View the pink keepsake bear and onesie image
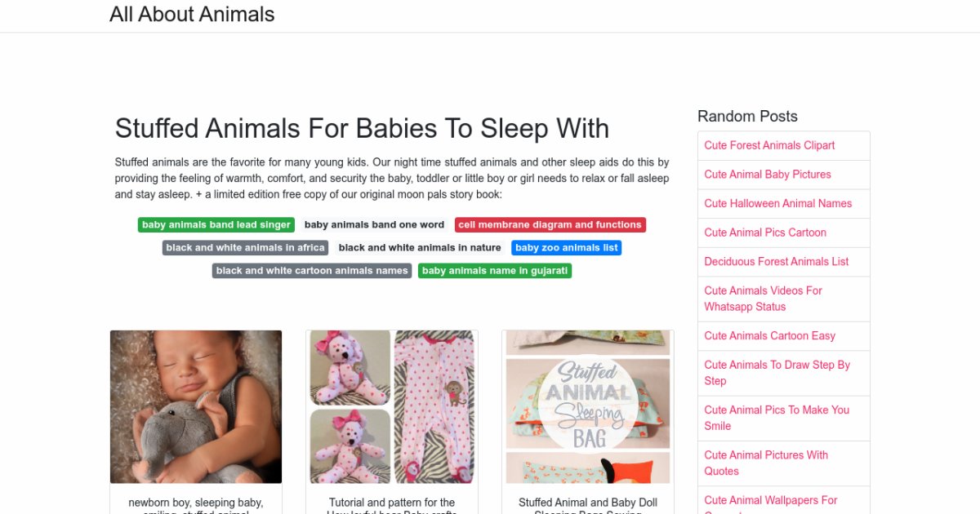This screenshot has width=980, height=514. [x=392, y=406]
